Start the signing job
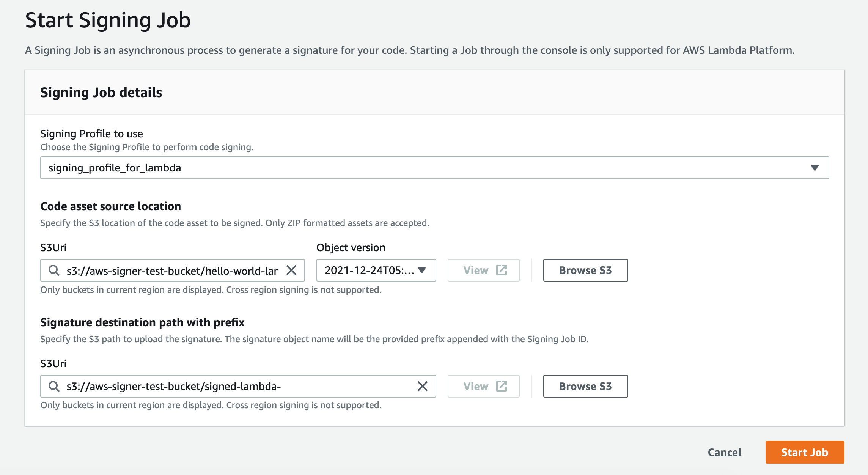The image size is (868, 475). [x=805, y=452]
